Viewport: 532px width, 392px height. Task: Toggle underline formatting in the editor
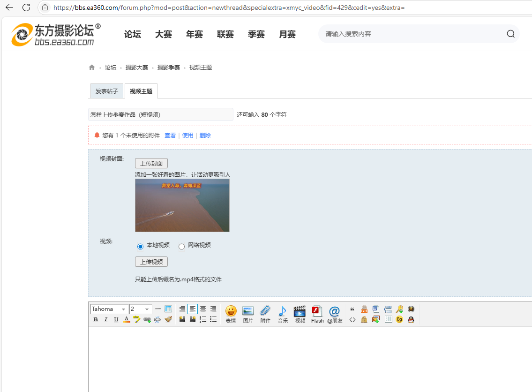(116, 319)
